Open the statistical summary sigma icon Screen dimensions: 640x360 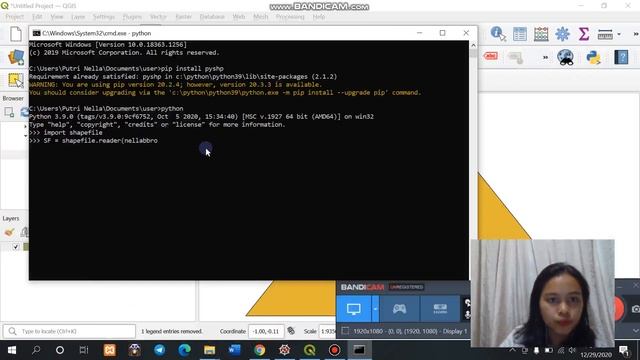(583, 34)
